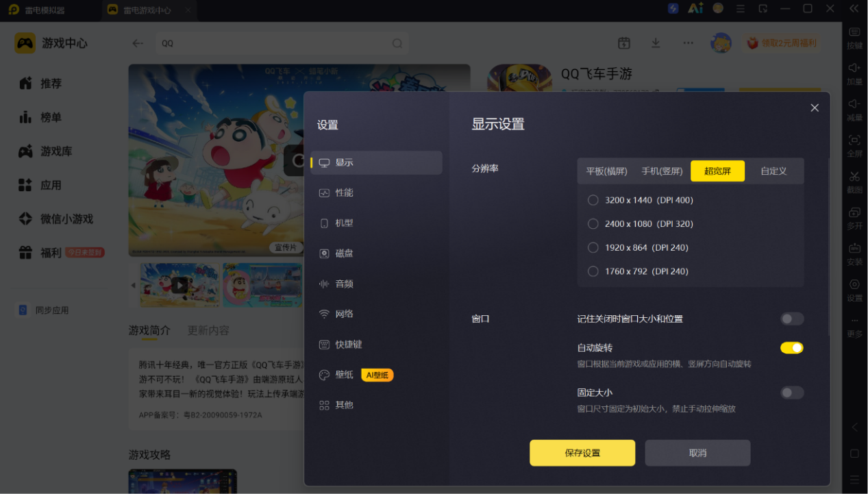This screenshot has height=494, width=868.
Task: Click the small avatar in title bar
Action: pos(718,8)
